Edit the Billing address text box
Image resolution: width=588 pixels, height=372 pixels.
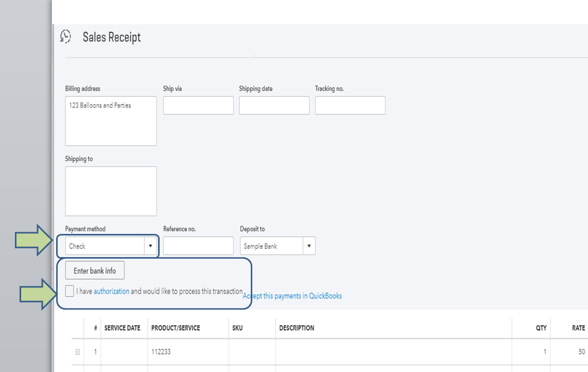click(111, 121)
